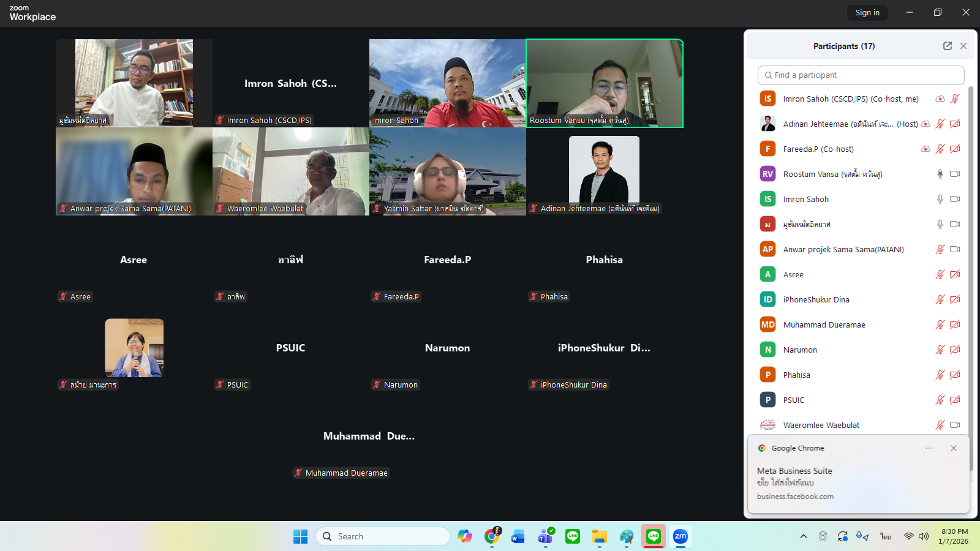The width and height of the screenshot is (980, 551).
Task: Pop out the Participants panel
Action: (947, 46)
